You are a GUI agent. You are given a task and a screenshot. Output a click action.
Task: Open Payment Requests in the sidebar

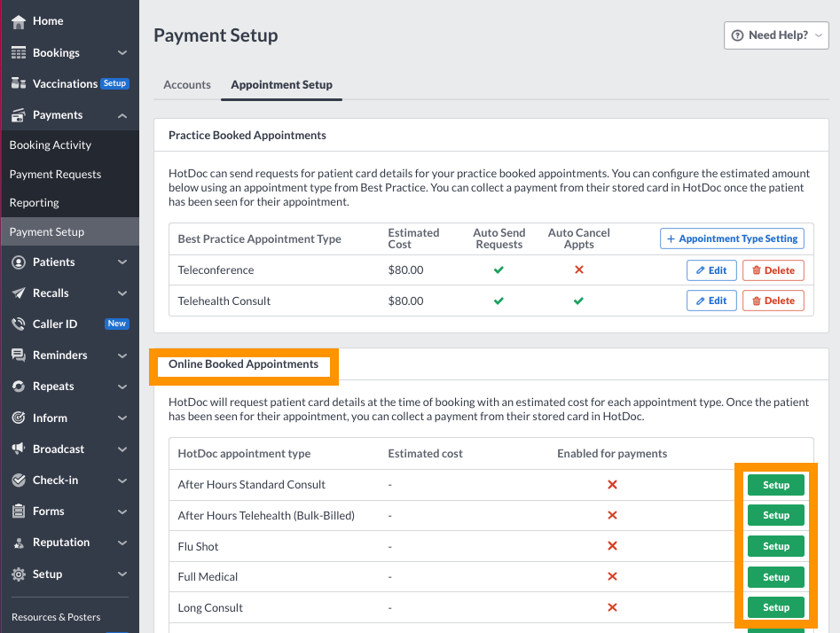55,174
